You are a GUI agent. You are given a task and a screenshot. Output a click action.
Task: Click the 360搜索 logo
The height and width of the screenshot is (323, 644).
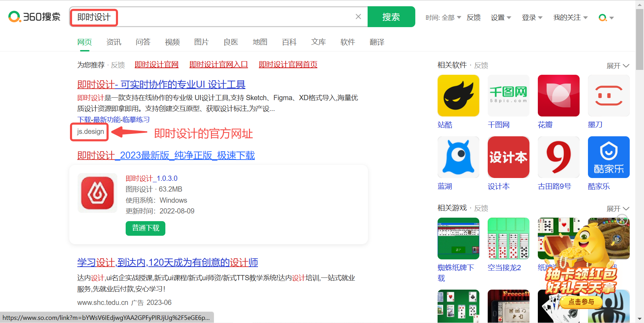[34, 16]
